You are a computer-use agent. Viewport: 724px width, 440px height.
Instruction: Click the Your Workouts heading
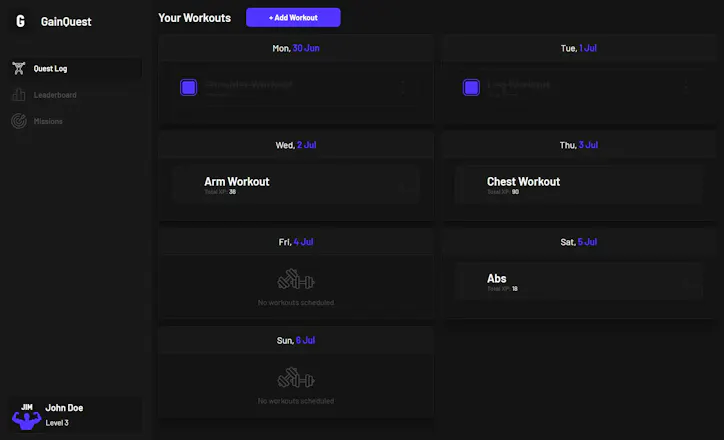194,18
